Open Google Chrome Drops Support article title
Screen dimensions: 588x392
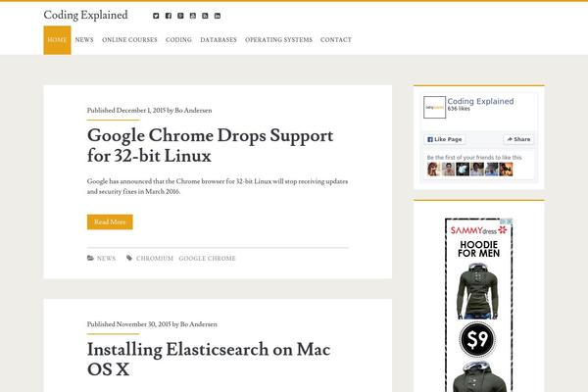tap(210, 146)
